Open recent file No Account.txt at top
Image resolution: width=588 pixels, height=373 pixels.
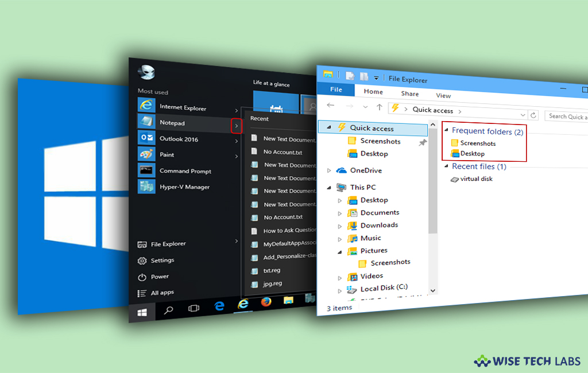(283, 152)
